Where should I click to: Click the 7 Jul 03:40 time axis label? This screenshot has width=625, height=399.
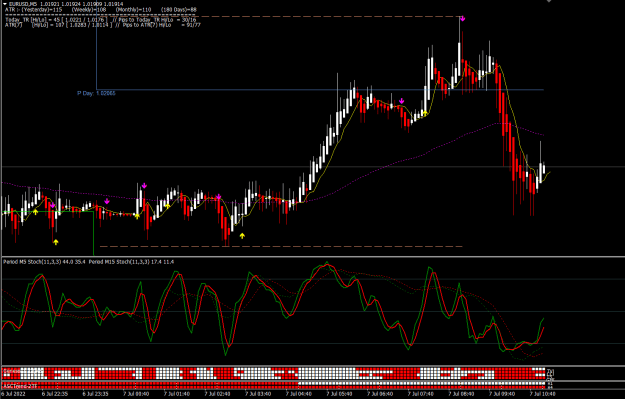pos(258,394)
